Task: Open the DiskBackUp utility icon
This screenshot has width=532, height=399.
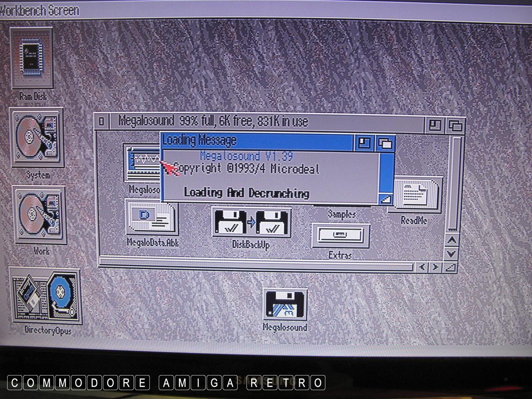Action: point(251,222)
